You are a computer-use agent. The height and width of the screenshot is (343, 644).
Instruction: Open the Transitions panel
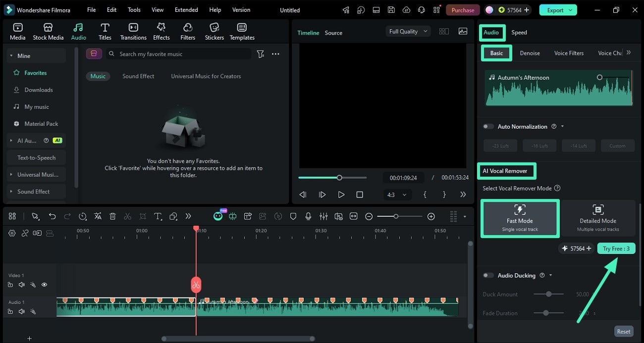tap(133, 32)
